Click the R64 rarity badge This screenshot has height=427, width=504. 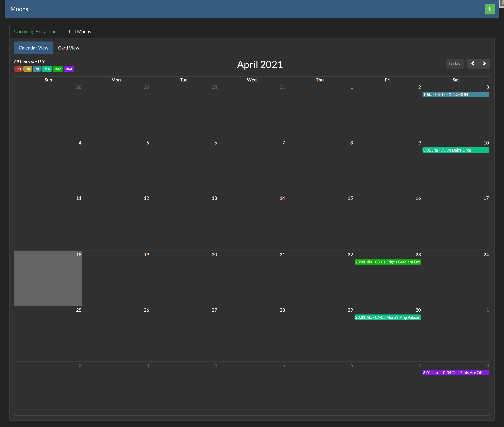coord(69,69)
